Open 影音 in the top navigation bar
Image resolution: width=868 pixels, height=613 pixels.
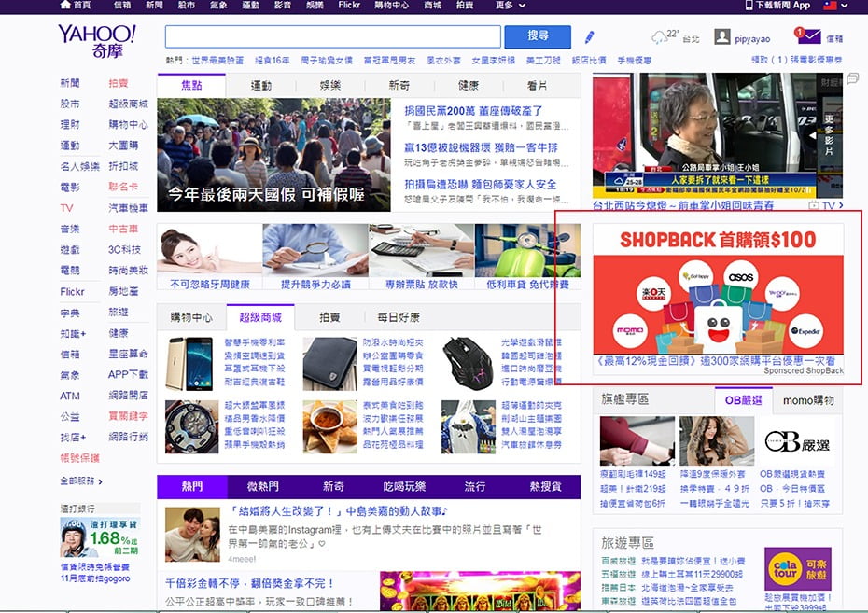(282, 5)
